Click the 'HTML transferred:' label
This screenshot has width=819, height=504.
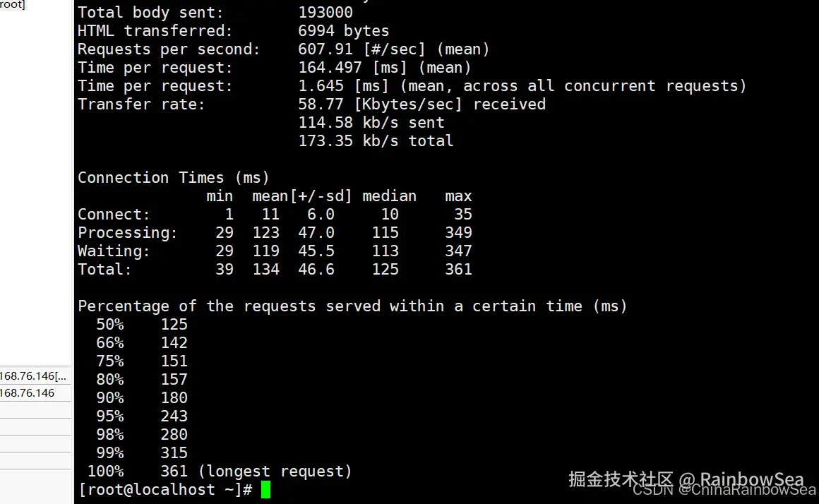(x=155, y=31)
